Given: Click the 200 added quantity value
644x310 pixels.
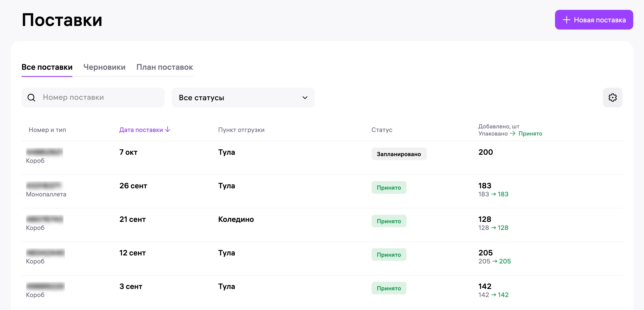Looking at the screenshot, I should point(485,152).
